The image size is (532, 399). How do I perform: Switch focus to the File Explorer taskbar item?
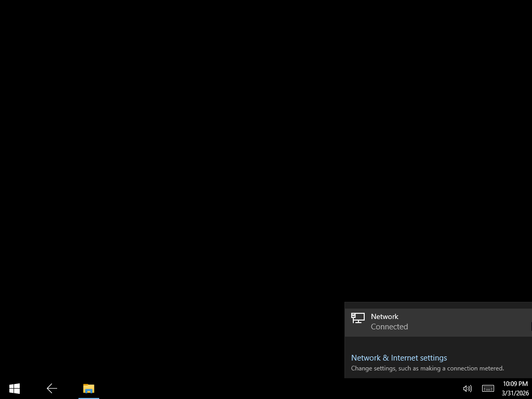click(x=88, y=388)
